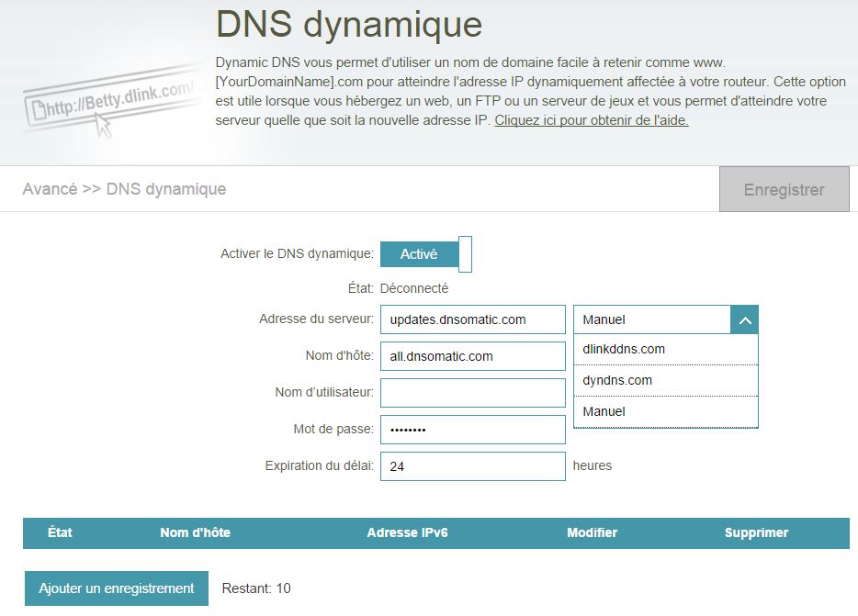Click the Adresse IPv6 column header
858x616 pixels.
coord(407,532)
